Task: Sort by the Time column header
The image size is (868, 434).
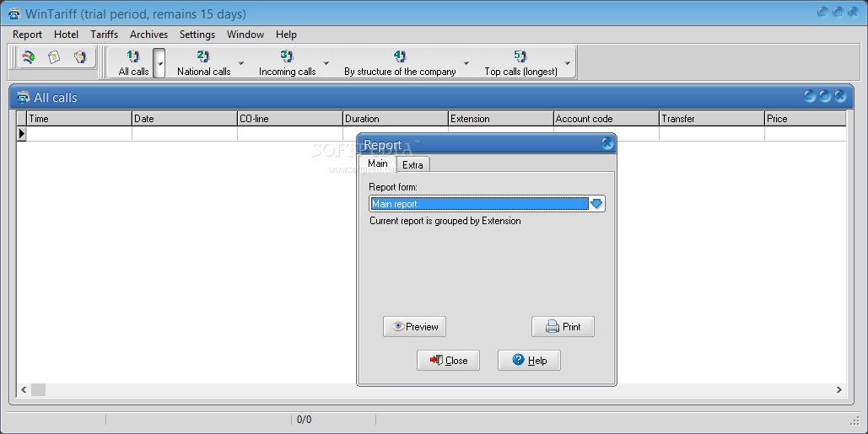Action: coord(79,118)
